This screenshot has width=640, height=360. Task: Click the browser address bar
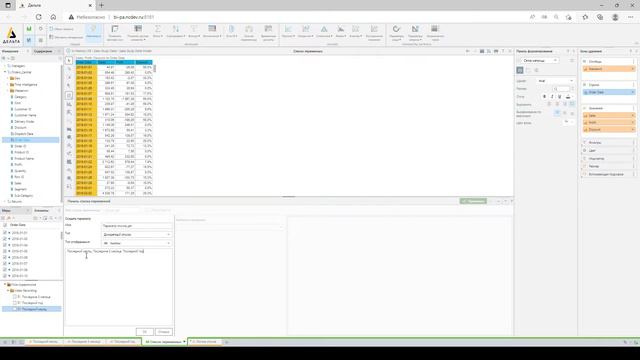point(294,17)
